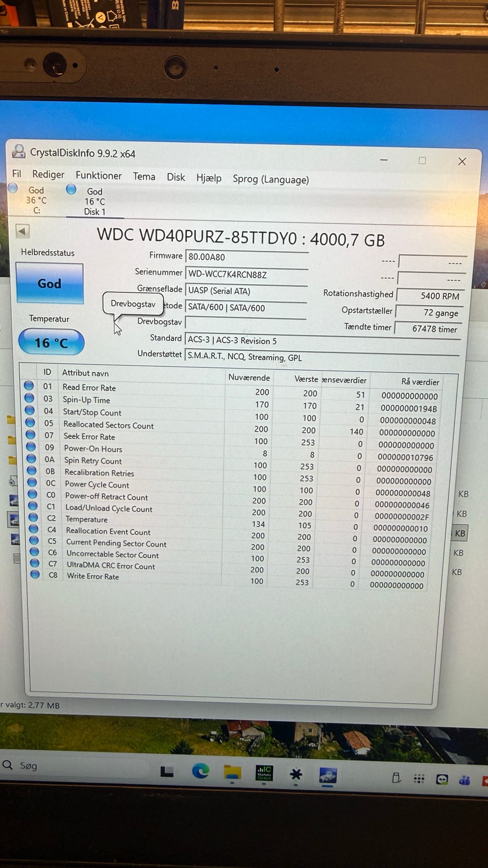Click the previous disk arrow button
This screenshot has height=868, width=488.
coord(22,231)
